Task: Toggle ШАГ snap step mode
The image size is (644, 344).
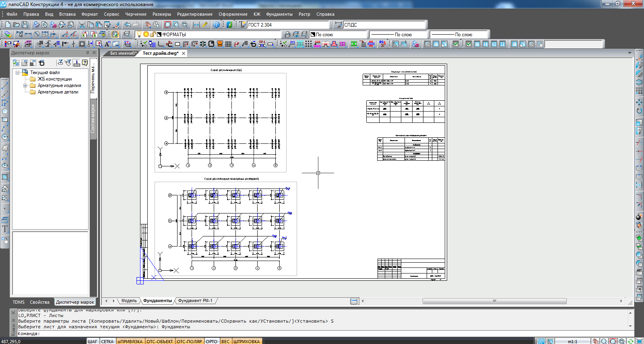Action: pos(93,341)
